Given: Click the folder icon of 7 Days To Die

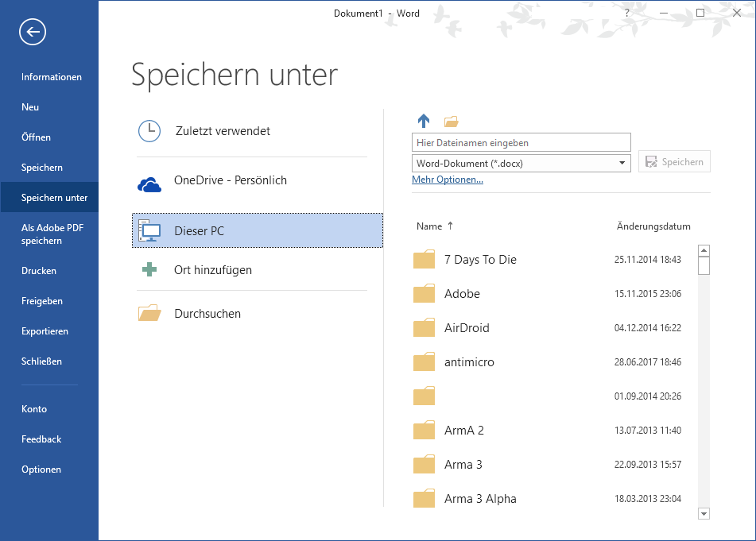Looking at the screenshot, I should (424, 259).
